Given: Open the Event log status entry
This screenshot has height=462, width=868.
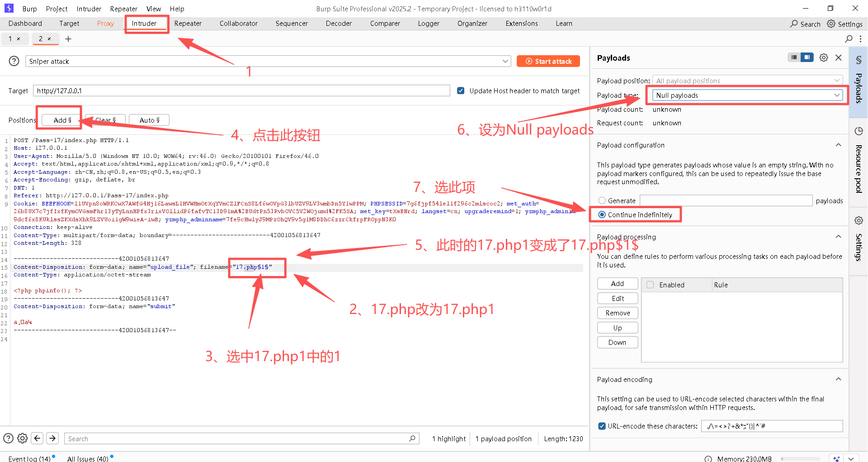Looking at the screenshot, I should tap(29, 458).
